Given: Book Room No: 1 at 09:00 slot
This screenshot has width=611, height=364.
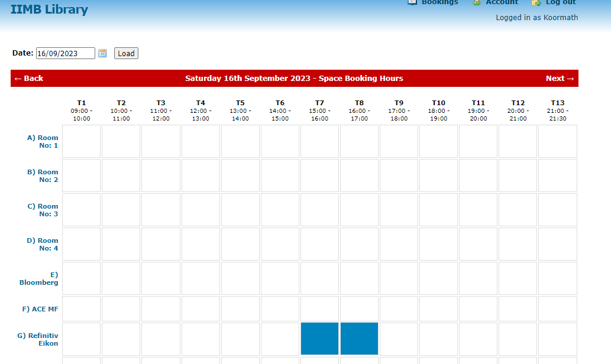Looking at the screenshot, I should (x=81, y=141).
